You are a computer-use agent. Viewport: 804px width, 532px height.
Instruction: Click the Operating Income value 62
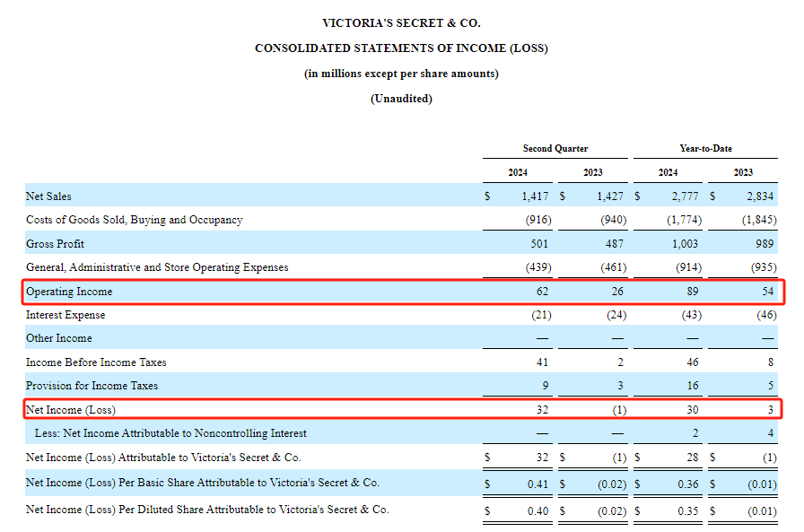543,292
